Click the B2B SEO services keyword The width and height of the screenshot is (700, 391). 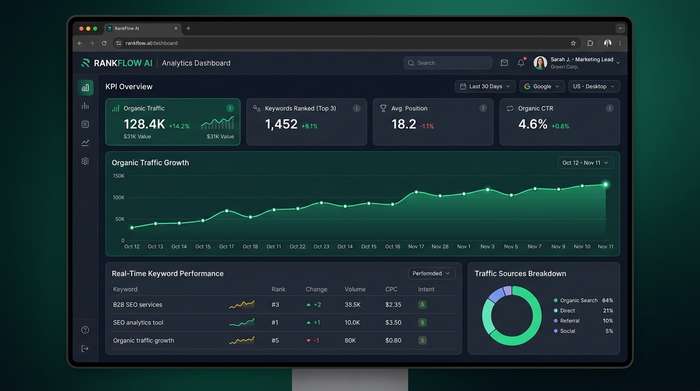[x=138, y=305]
